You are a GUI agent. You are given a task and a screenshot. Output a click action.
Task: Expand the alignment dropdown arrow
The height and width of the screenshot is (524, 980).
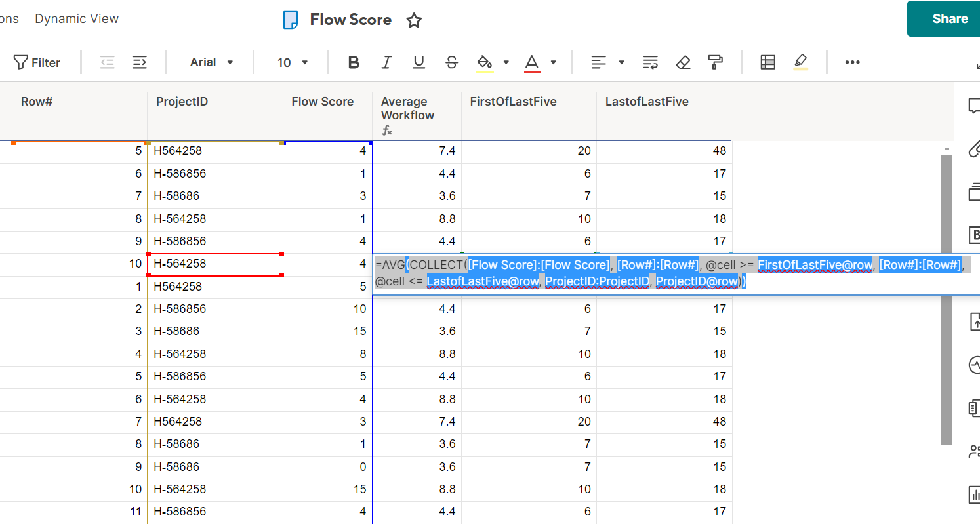point(621,62)
